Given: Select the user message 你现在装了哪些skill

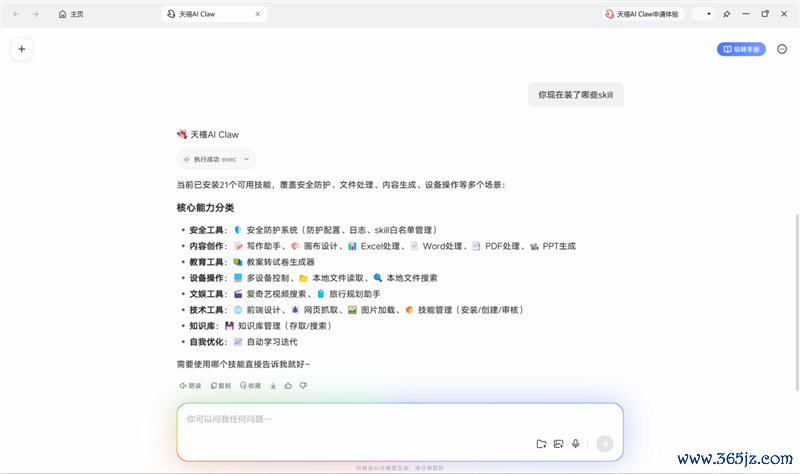Looking at the screenshot, I should [x=576, y=95].
